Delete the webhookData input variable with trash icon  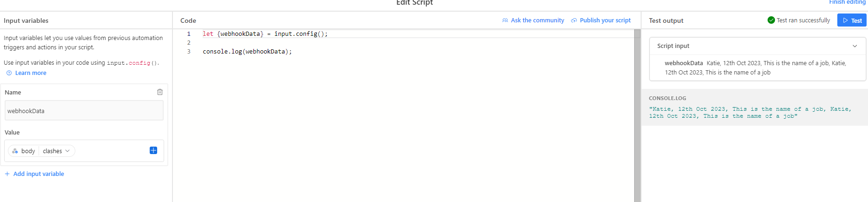[160, 92]
